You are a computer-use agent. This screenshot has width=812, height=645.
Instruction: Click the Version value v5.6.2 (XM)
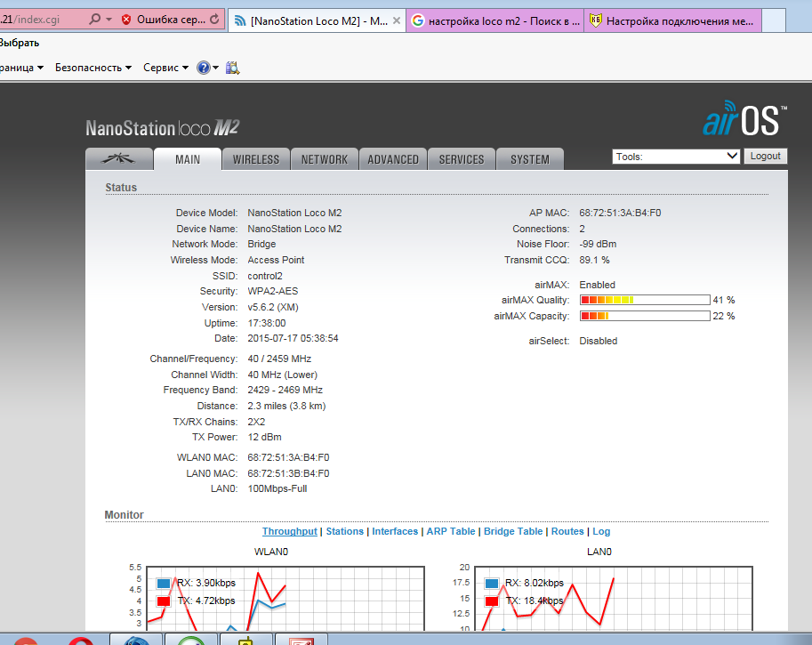point(273,307)
